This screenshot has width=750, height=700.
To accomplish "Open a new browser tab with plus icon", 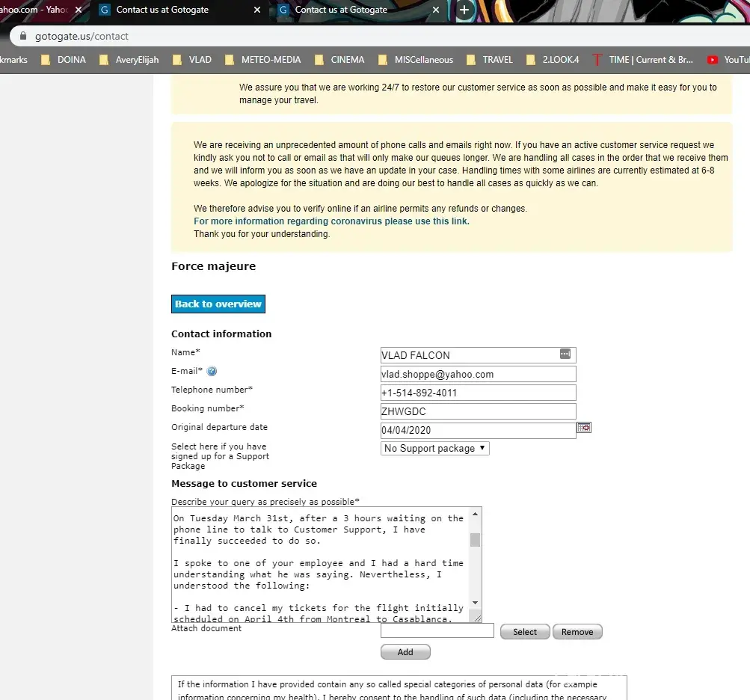I will click(464, 10).
